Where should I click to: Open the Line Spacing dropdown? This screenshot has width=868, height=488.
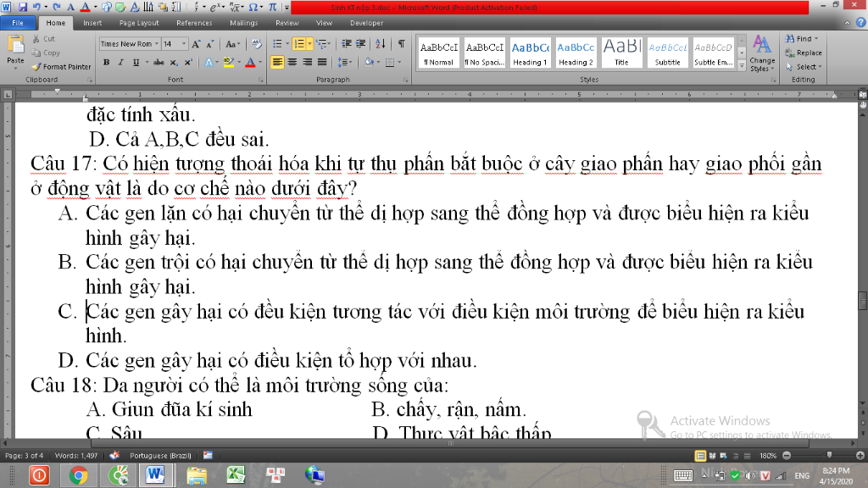click(x=345, y=63)
